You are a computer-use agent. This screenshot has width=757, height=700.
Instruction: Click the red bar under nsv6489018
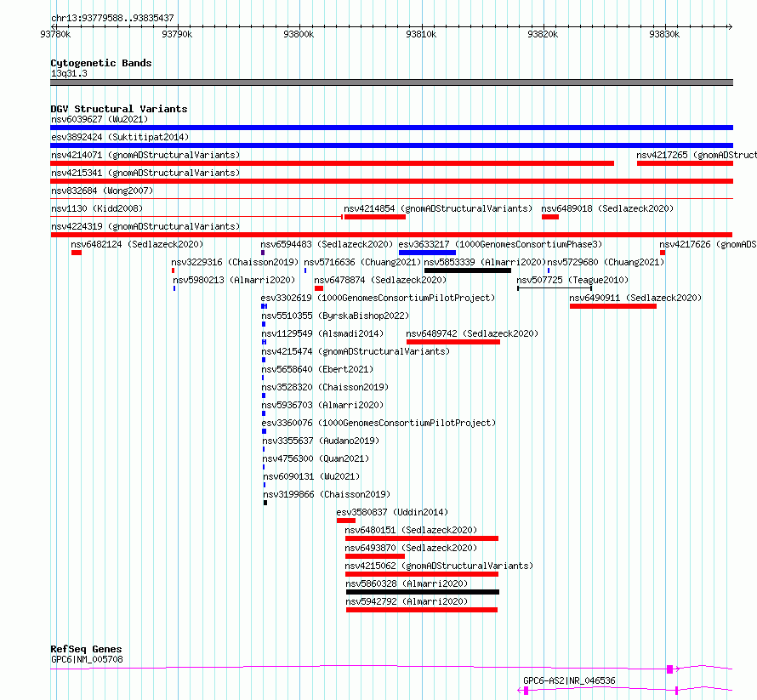550,217
